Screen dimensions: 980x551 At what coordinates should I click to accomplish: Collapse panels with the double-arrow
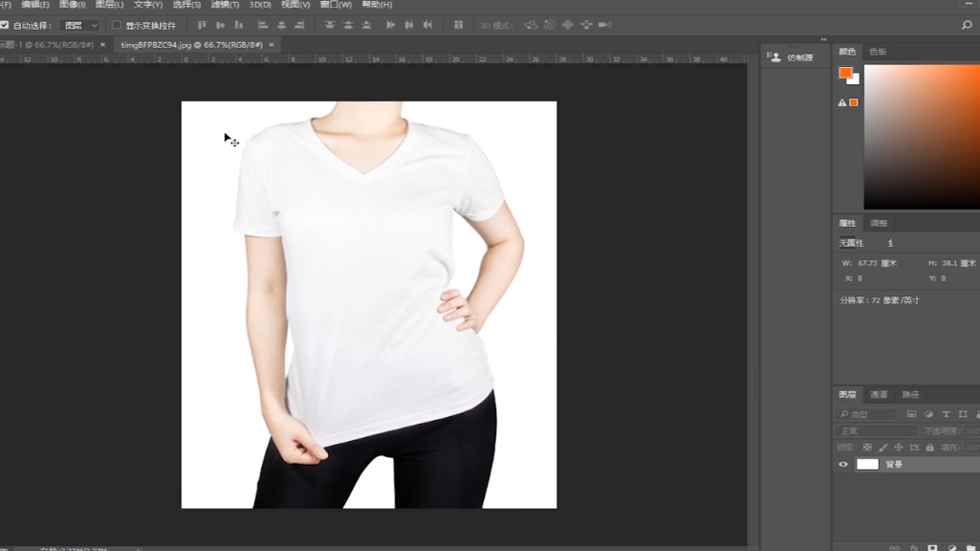824,39
